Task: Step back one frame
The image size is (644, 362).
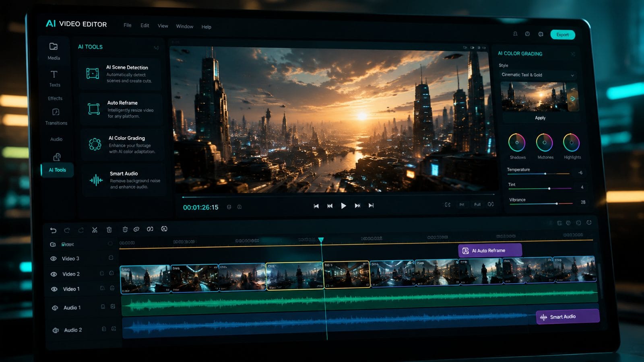Action: pos(330,206)
